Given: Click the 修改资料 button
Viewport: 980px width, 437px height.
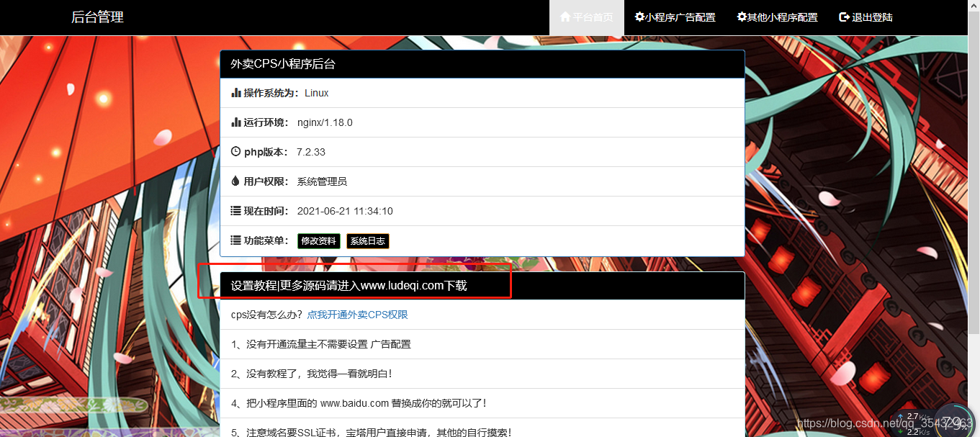Looking at the screenshot, I should 318,241.
